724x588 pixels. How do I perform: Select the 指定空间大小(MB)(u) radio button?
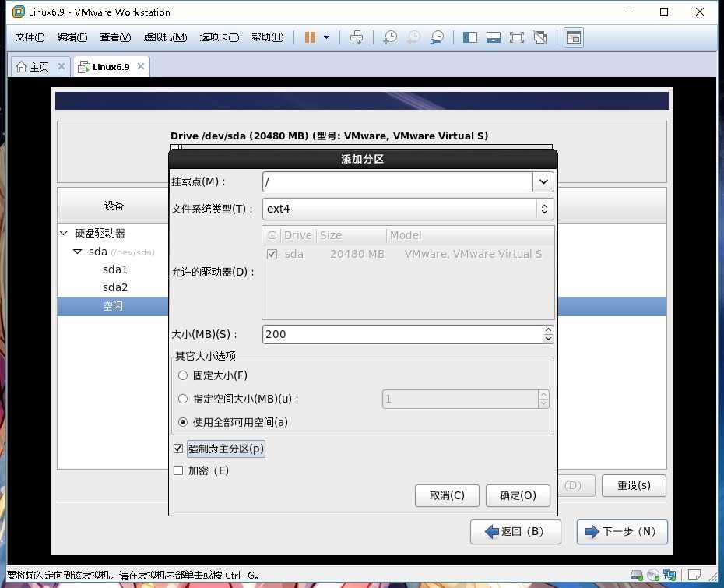(x=183, y=399)
